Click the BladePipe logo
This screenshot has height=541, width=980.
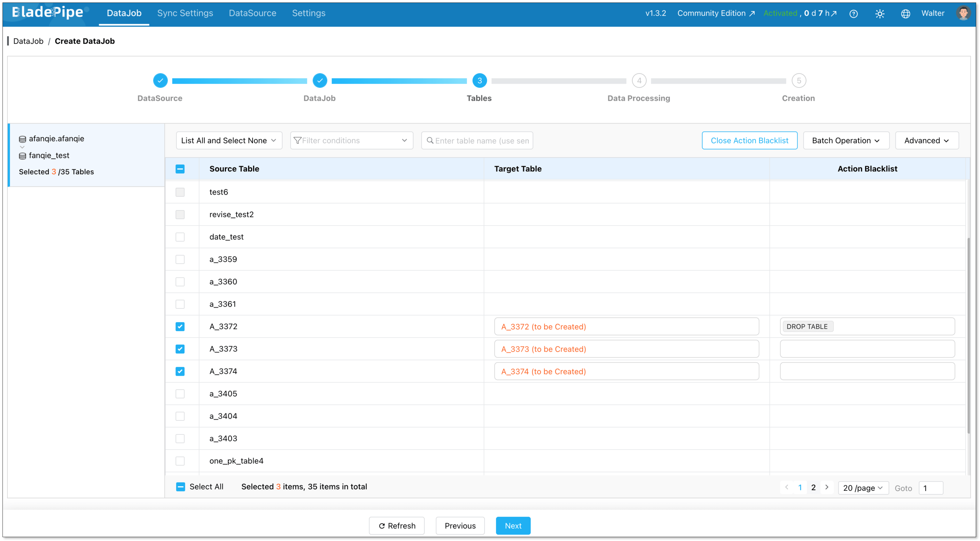(48, 13)
